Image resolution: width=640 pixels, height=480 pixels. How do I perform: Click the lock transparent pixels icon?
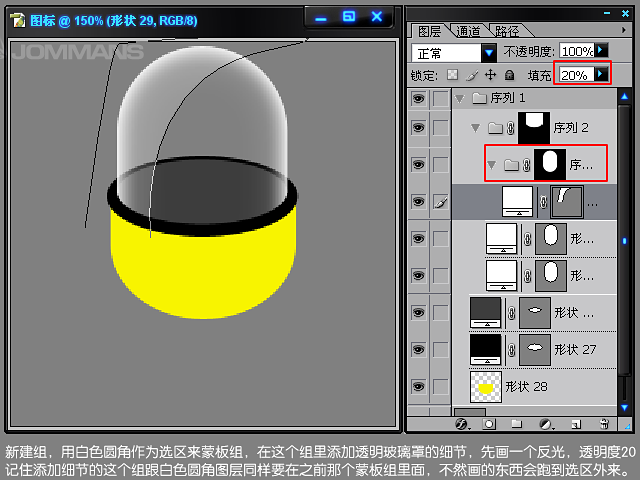tap(453, 75)
